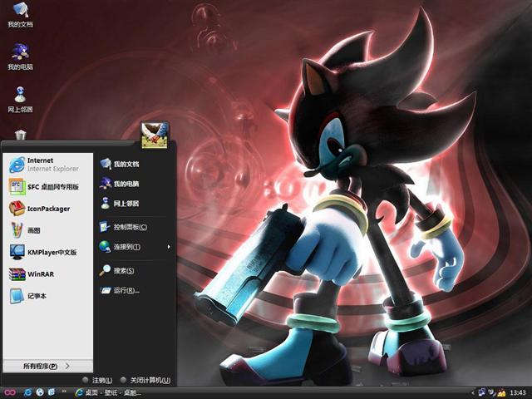Switch to the 桌面 - 壁纸 taskbar window

(x=108, y=393)
